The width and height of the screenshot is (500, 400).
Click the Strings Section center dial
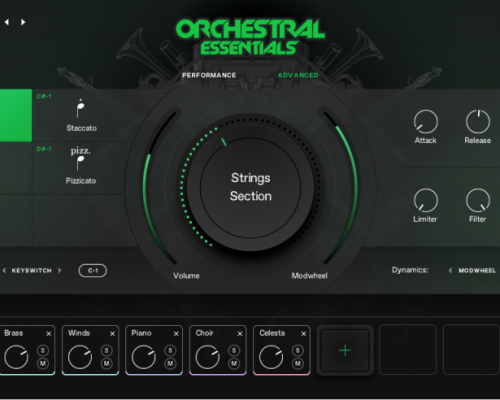coord(250,187)
